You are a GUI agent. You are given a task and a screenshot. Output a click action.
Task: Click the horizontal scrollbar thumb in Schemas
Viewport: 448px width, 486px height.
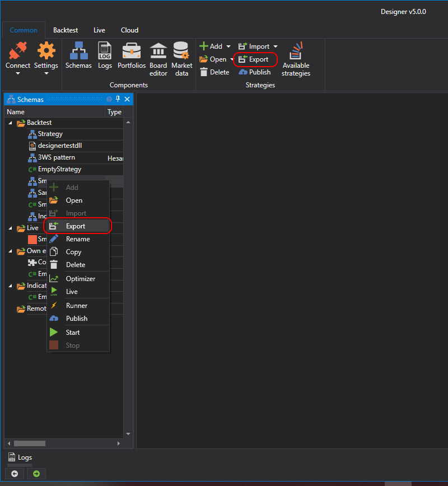[x=30, y=443]
